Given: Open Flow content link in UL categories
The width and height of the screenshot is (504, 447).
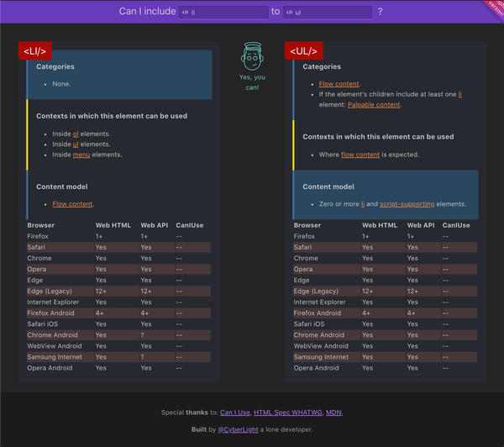Looking at the screenshot, I should 339,84.
